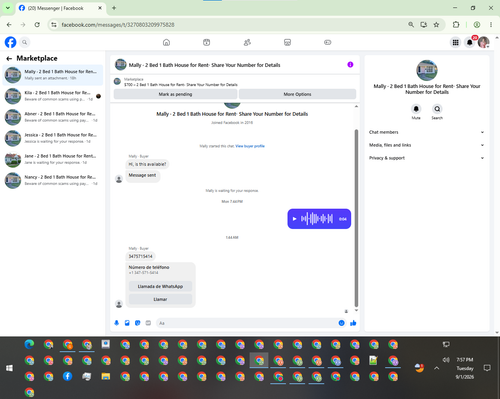The height and width of the screenshot is (399, 500).
Task: Click the microphone voice clip icon
Action: point(117,323)
